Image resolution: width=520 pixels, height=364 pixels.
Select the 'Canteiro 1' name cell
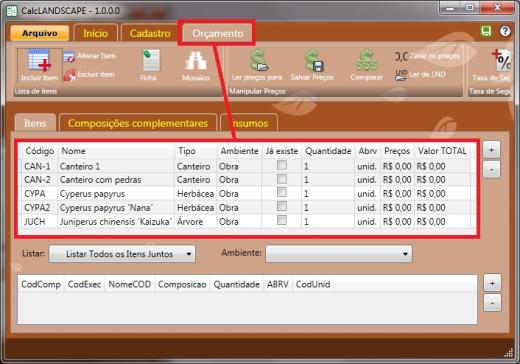[x=116, y=166]
